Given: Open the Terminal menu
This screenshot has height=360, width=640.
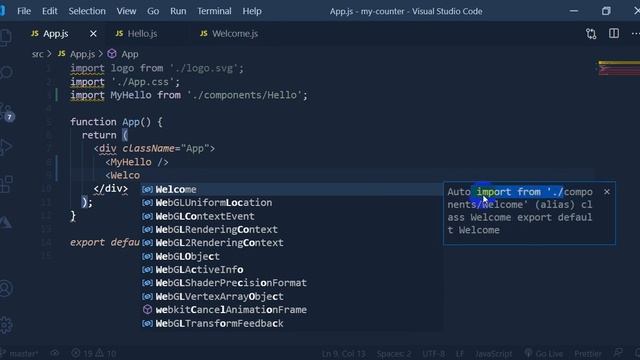Looking at the screenshot, I should pos(214,11).
